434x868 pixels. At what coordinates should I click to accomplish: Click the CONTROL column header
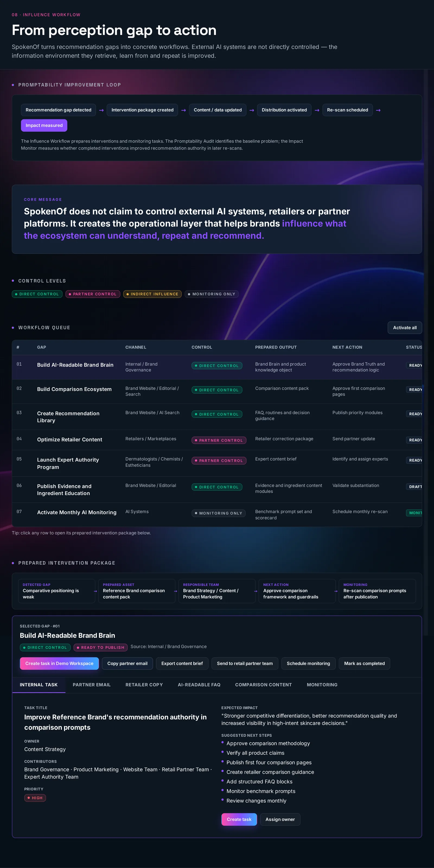[202, 347]
